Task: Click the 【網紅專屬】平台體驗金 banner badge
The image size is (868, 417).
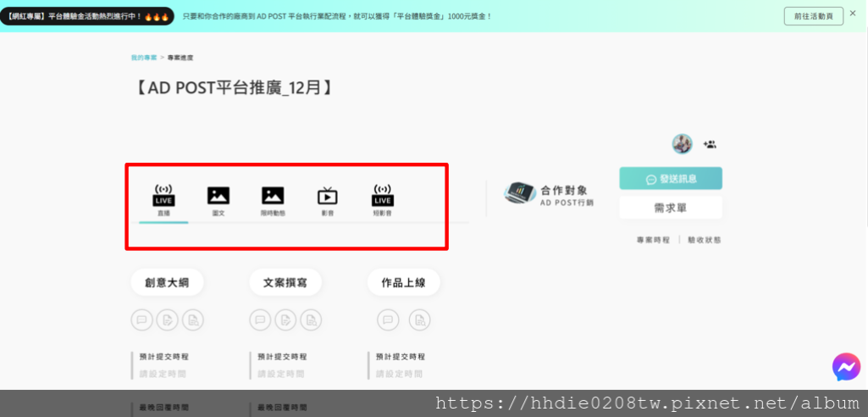Action: coord(87,17)
